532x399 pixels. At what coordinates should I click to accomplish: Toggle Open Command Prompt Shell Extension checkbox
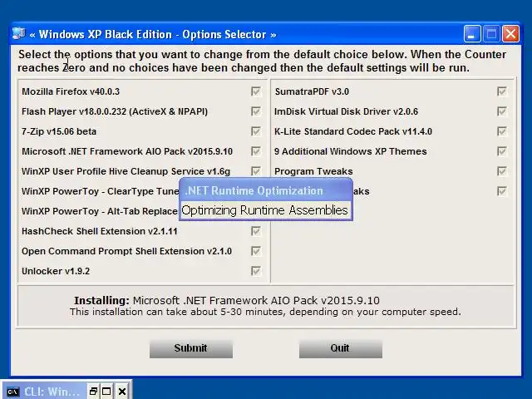(x=256, y=251)
